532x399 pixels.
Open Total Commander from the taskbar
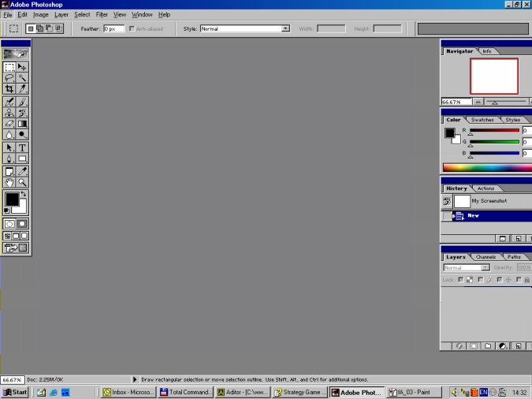tap(185, 392)
